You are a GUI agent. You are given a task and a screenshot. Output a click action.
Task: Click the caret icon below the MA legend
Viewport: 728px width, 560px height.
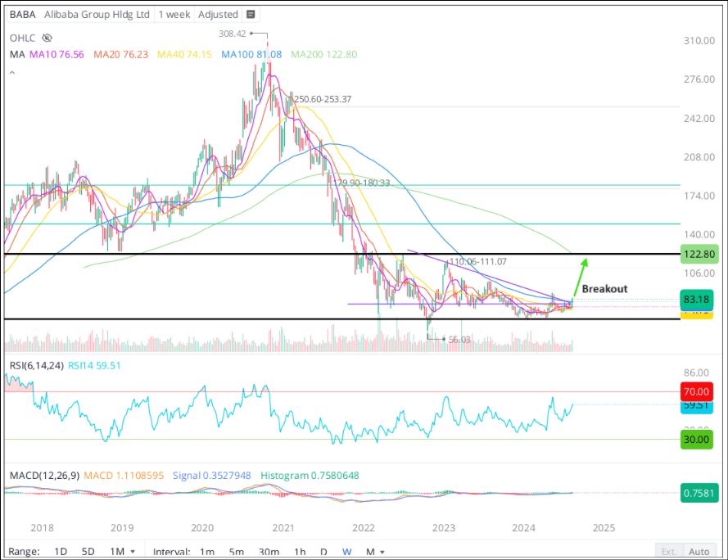[11, 72]
